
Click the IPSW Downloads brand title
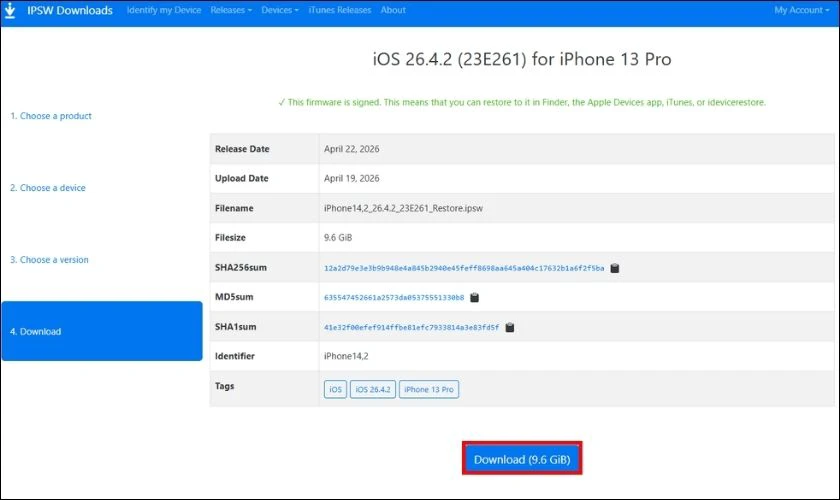(x=70, y=11)
